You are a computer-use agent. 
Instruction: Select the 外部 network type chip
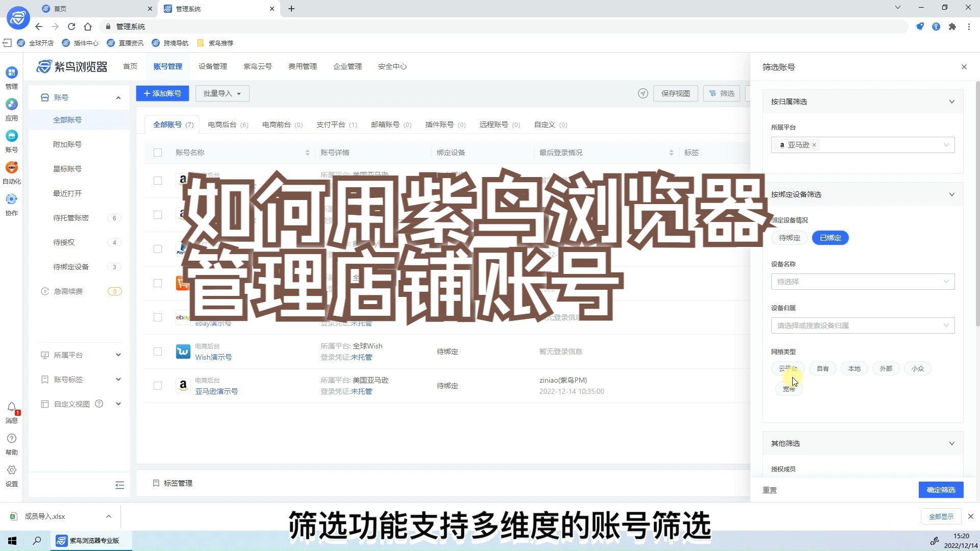(x=886, y=368)
